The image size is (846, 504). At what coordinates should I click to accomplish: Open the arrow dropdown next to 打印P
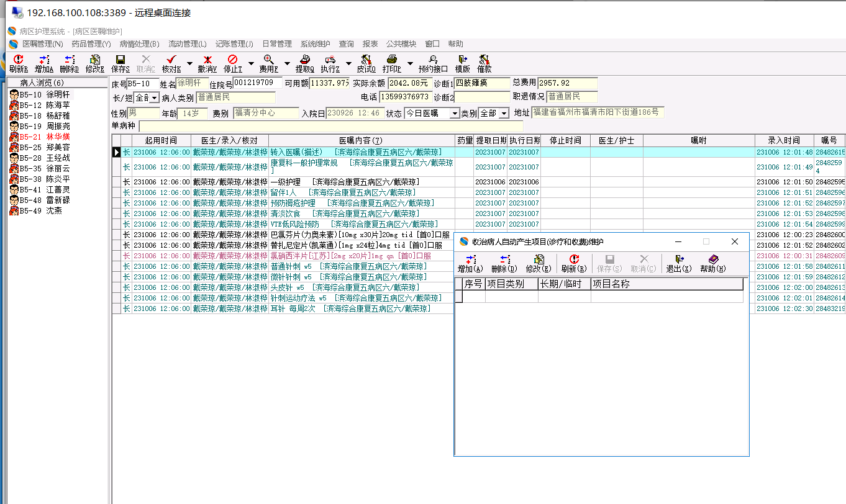click(x=410, y=63)
